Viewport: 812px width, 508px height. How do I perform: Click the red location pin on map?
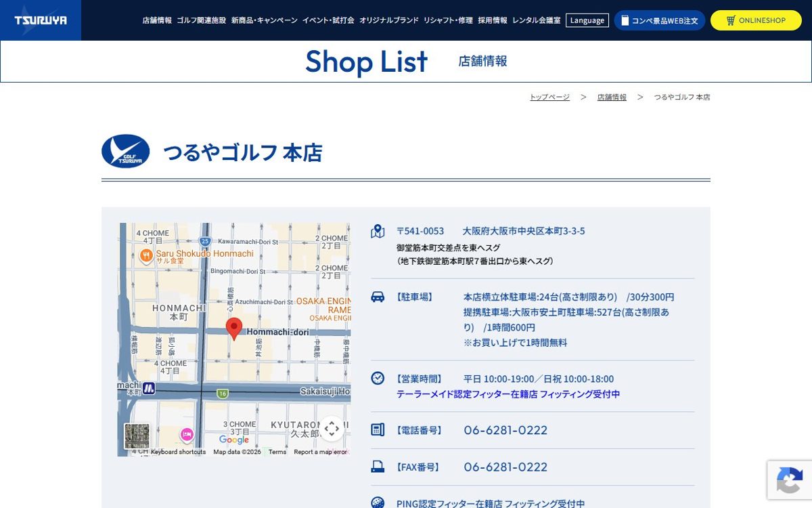(234, 329)
